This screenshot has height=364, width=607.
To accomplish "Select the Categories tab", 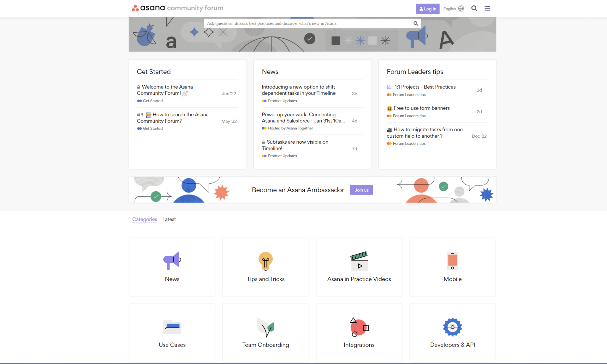I will click(144, 219).
